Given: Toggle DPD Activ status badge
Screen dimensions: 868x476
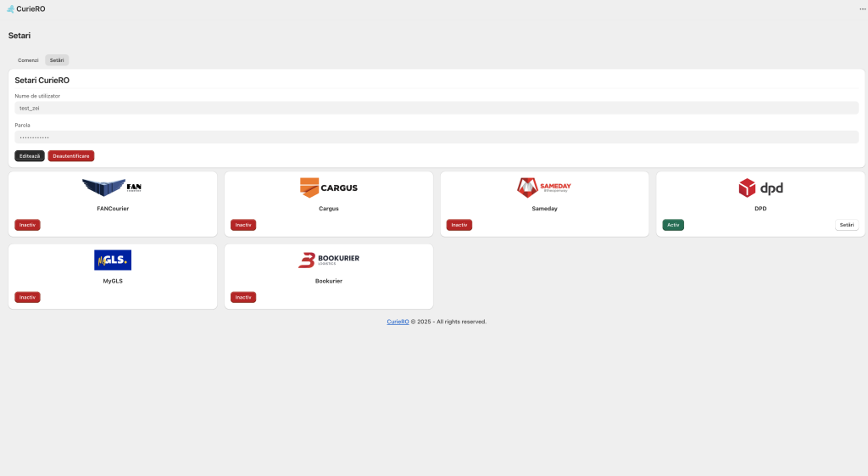Looking at the screenshot, I should [x=673, y=225].
